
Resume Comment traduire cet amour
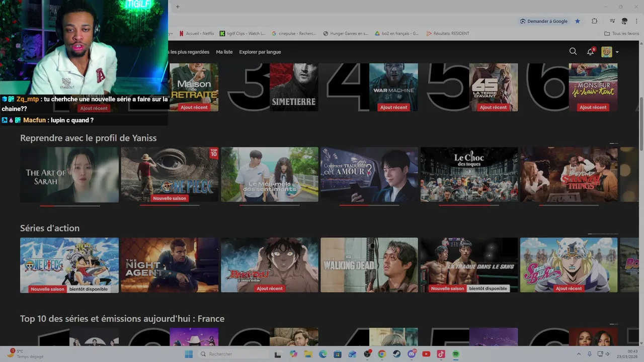coord(369,174)
